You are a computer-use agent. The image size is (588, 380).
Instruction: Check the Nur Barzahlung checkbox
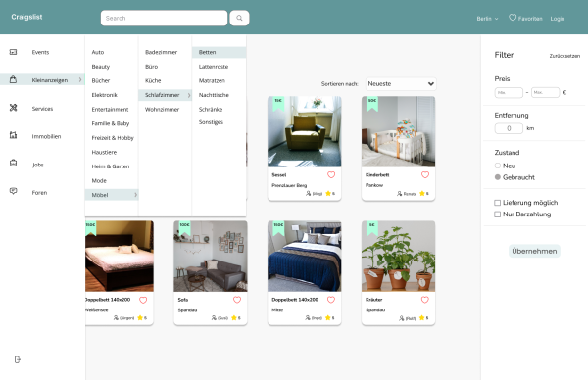point(497,214)
